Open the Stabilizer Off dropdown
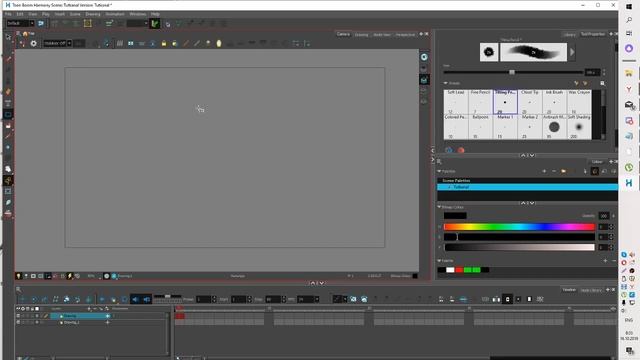Image resolution: width=640 pixels, height=360 pixels. point(58,43)
